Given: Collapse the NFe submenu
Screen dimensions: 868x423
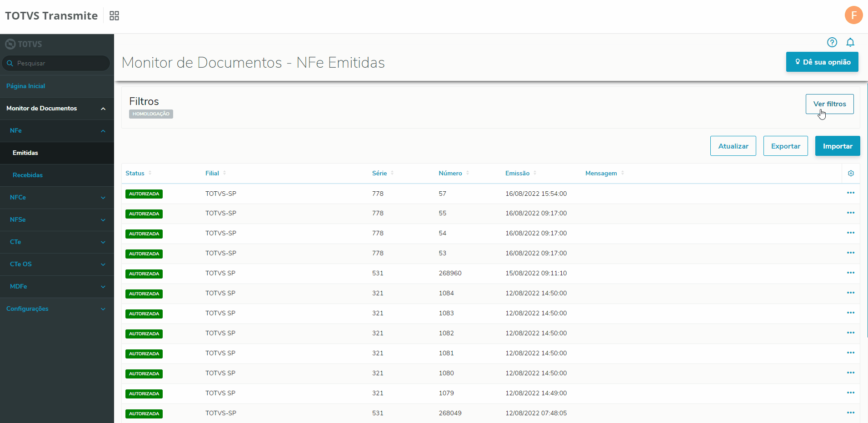Looking at the screenshot, I should 57,131.
